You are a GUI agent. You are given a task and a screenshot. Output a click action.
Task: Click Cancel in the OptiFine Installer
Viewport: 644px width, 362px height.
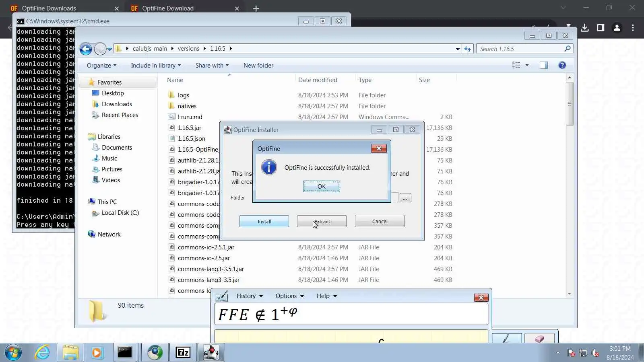coord(380,221)
